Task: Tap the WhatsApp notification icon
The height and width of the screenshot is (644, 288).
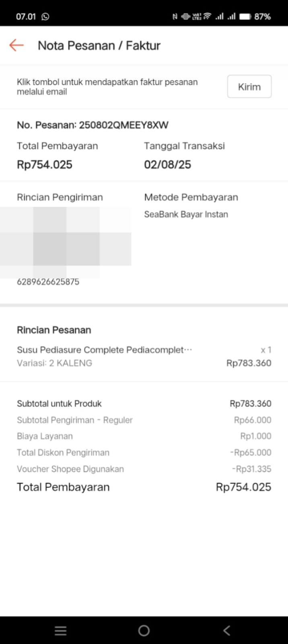Action: point(45,17)
